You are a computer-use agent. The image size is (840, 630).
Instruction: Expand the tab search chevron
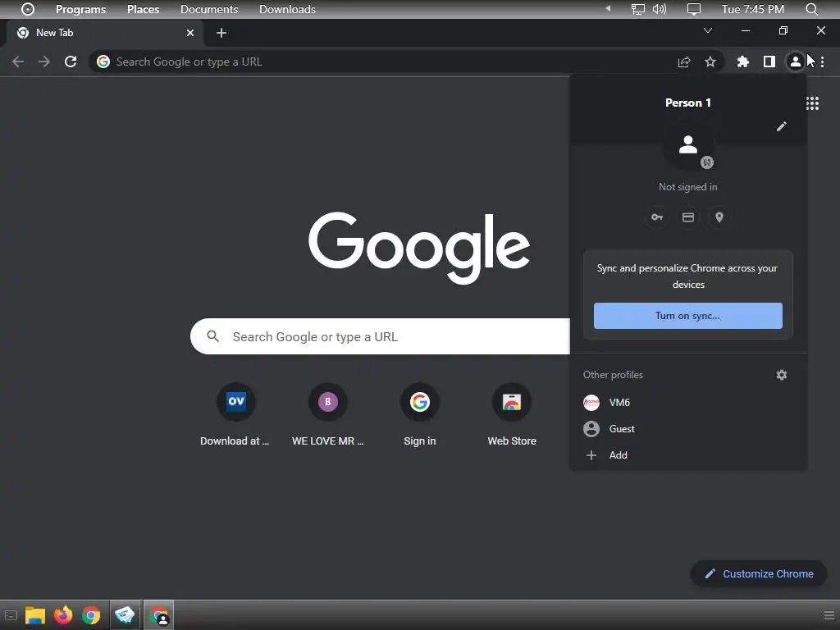708,30
